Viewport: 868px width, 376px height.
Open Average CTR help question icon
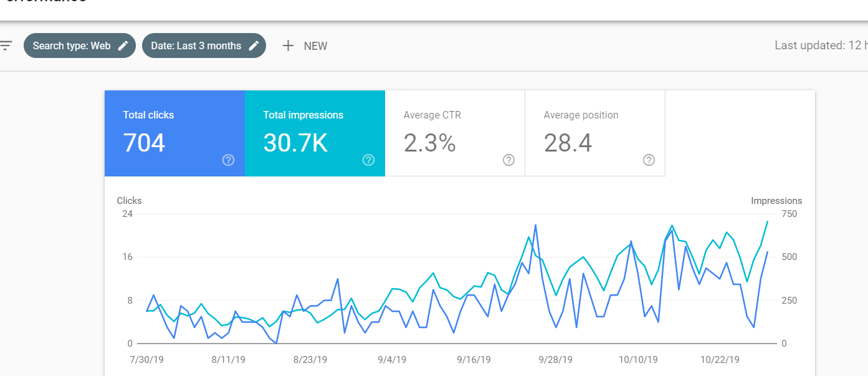pos(508,160)
